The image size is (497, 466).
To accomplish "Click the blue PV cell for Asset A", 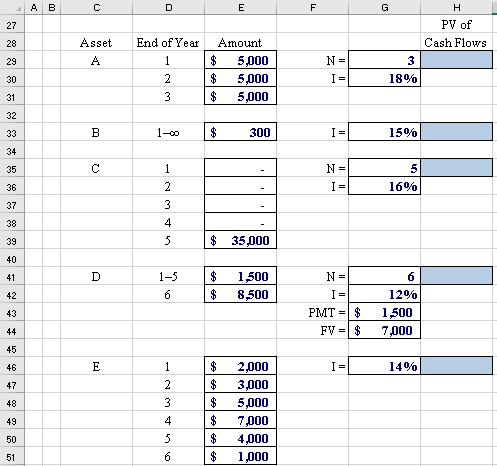I will 457,60.
